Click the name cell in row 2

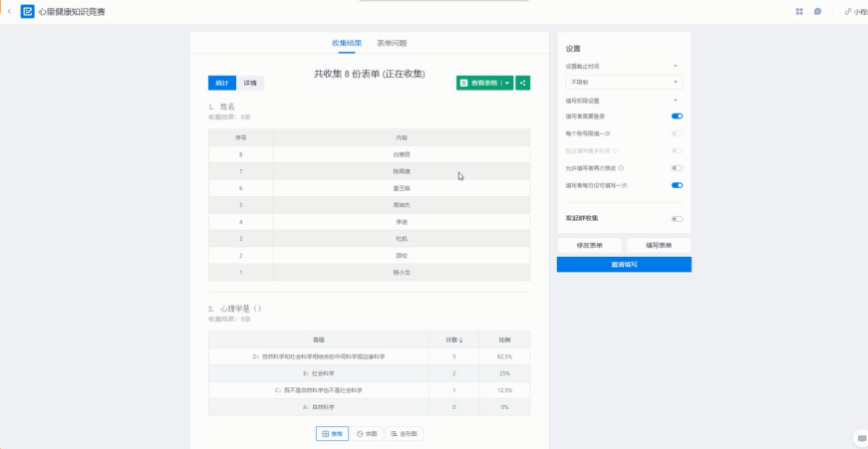point(402,256)
